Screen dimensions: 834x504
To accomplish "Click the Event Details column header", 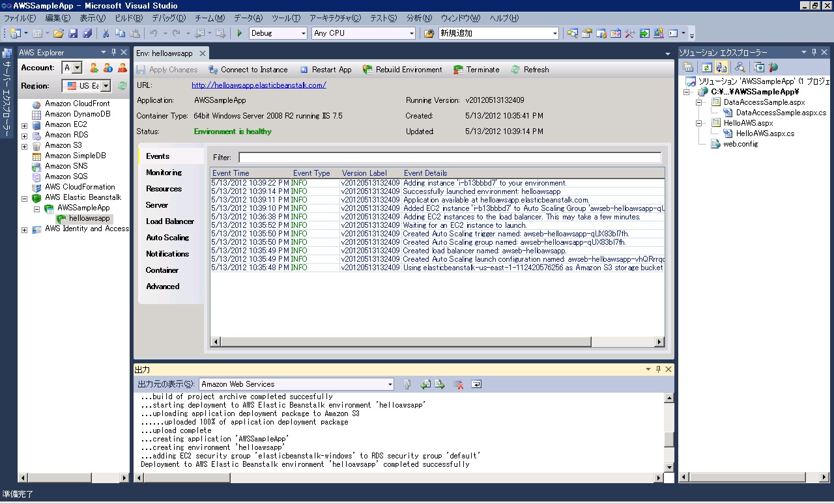I will pyautogui.click(x=533, y=173).
